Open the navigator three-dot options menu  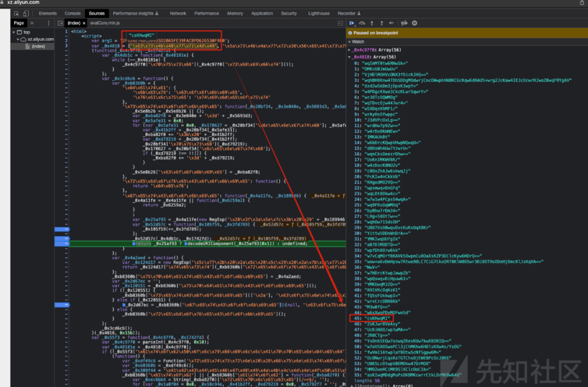click(x=48, y=23)
